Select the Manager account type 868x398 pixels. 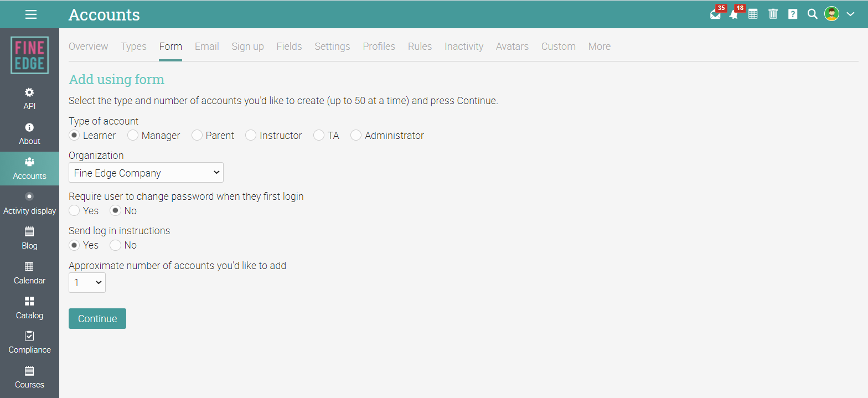[133, 136]
